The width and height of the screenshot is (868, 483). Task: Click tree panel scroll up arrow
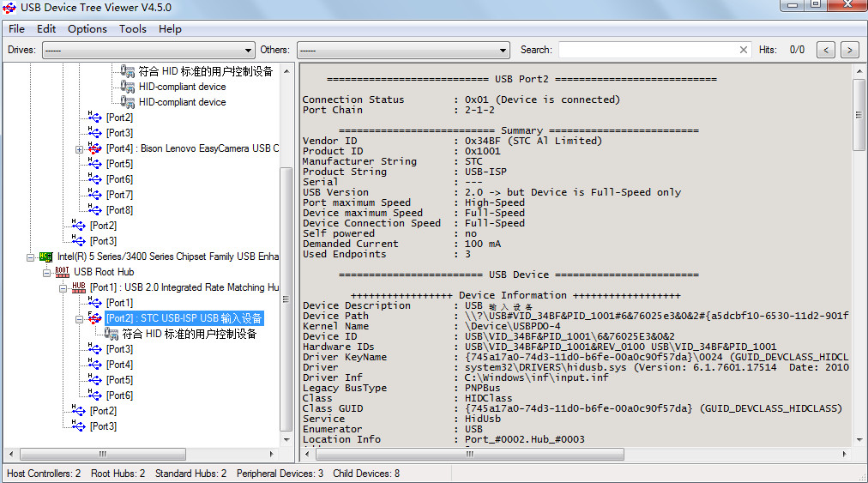286,71
